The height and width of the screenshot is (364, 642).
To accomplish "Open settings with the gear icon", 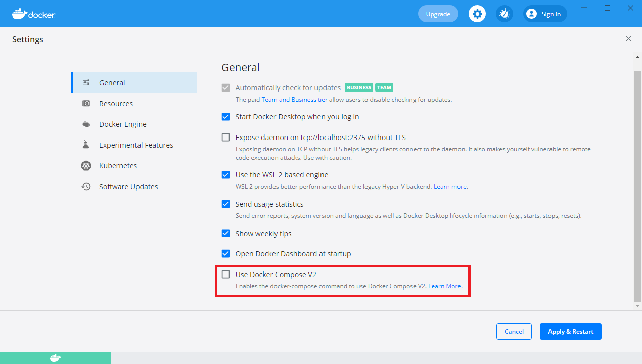I will click(x=477, y=14).
